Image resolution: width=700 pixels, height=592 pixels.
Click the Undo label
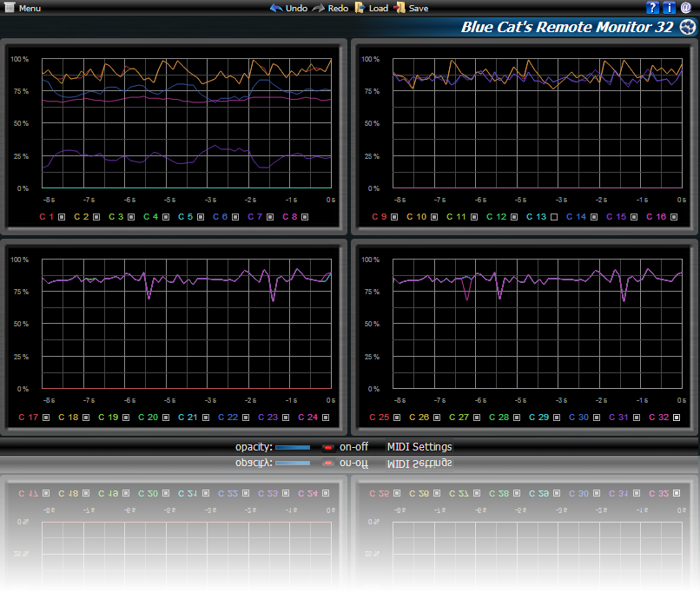click(x=296, y=8)
